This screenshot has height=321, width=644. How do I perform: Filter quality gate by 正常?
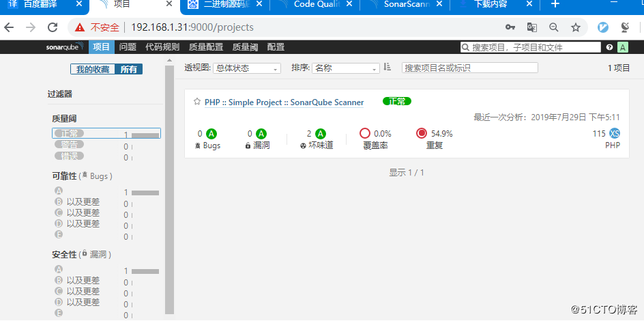click(106, 134)
